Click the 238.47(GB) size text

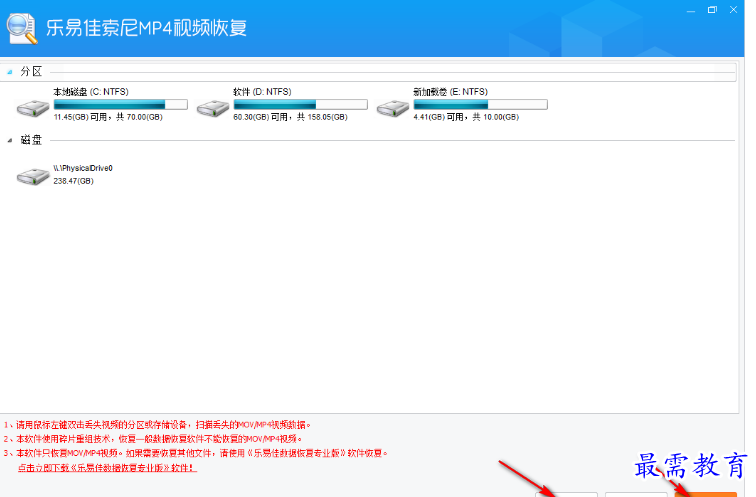(x=73, y=181)
